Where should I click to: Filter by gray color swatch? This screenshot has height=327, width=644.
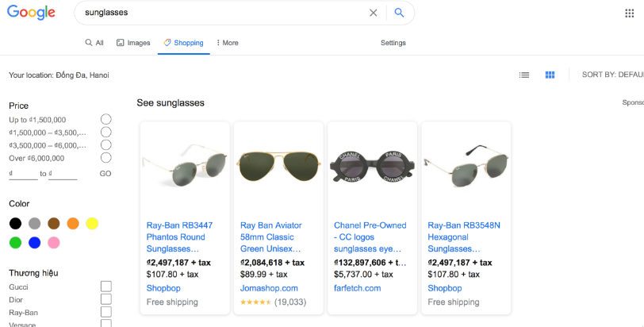pos(35,224)
